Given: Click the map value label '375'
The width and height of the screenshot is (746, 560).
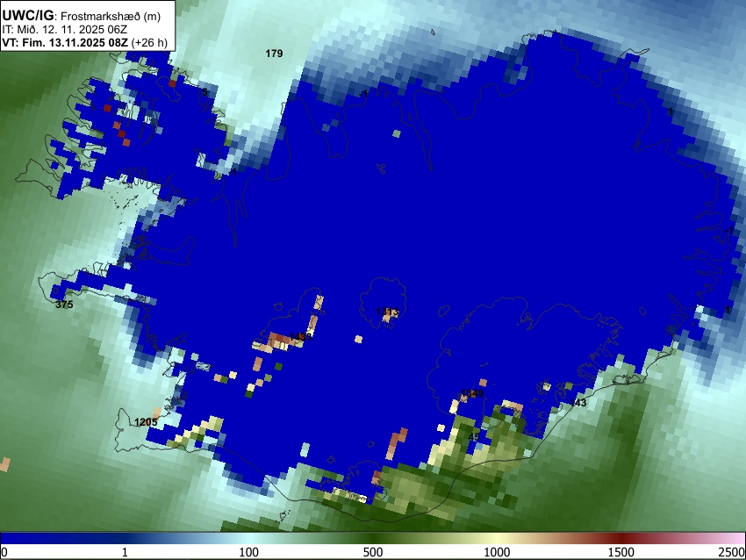Looking at the screenshot, I should click(64, 305).
